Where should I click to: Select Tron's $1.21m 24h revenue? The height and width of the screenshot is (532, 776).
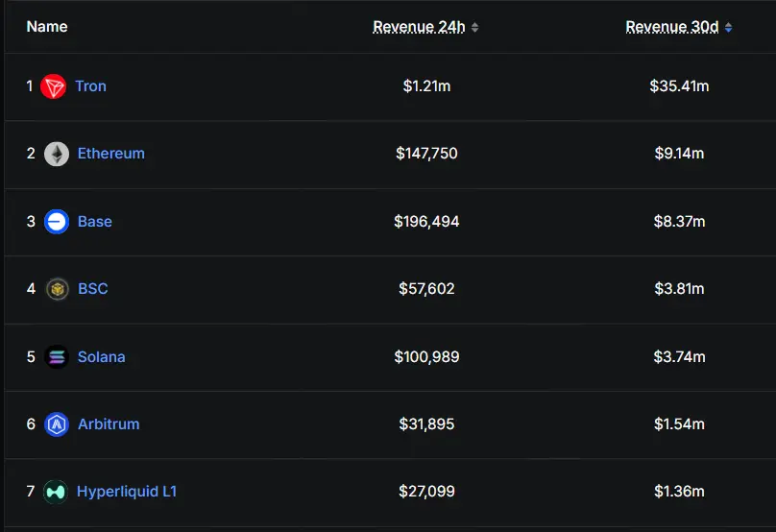(426, 86)
